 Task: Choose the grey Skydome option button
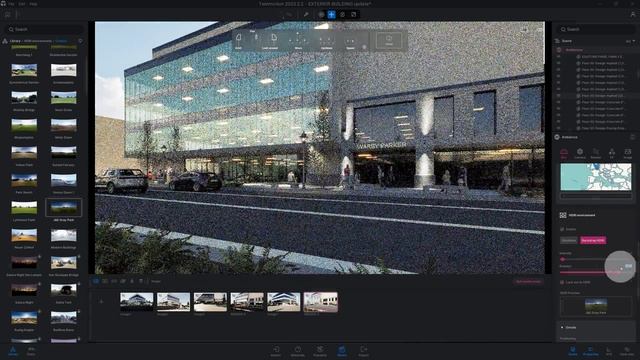(569, 240)
